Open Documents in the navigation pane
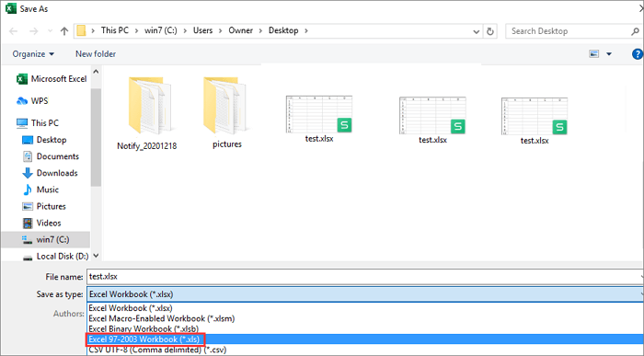This screenshot has width=644, height=356. coord(50,156)
